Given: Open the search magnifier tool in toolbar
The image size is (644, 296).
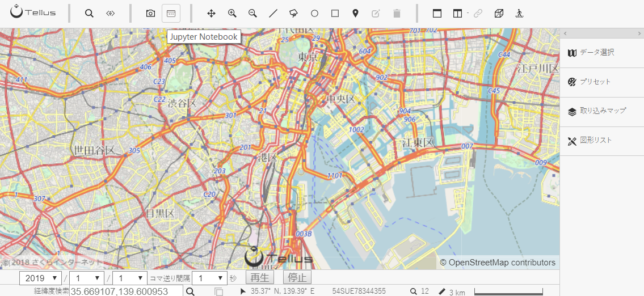Looking at the screenshot, I should (x=89, y=13).
